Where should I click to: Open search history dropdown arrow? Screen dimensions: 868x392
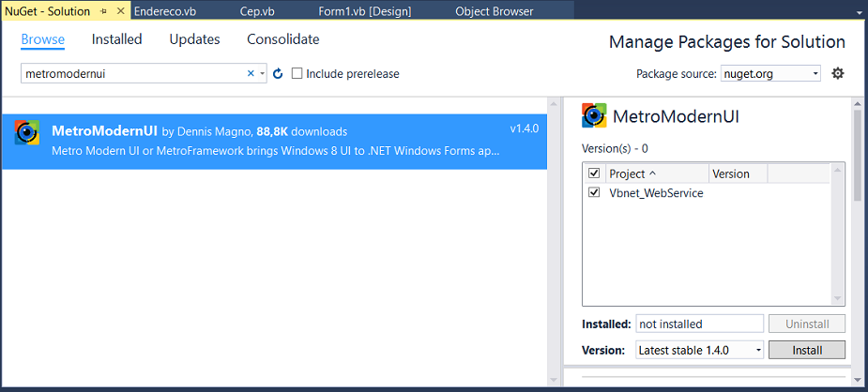[x=262, y=73]
